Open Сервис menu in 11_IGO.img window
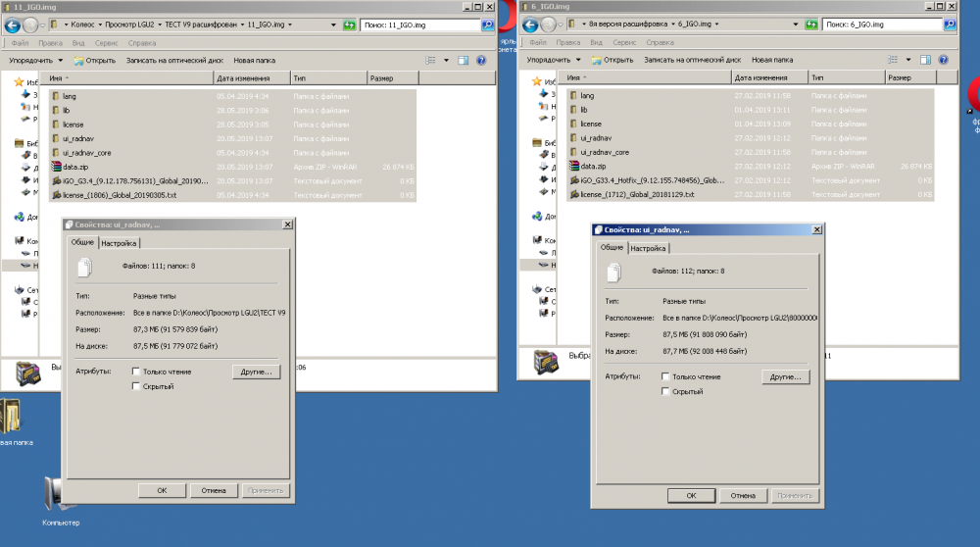 pos(106,43)
